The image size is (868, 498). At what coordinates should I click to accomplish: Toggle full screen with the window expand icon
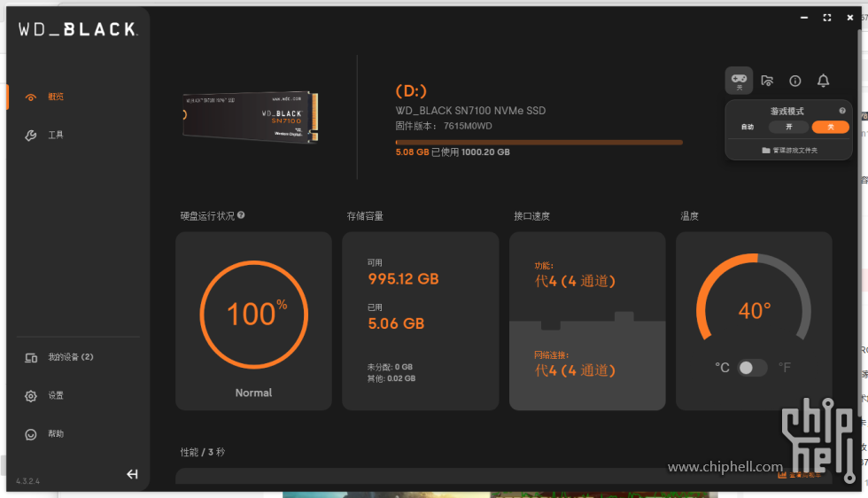point(827,18)
